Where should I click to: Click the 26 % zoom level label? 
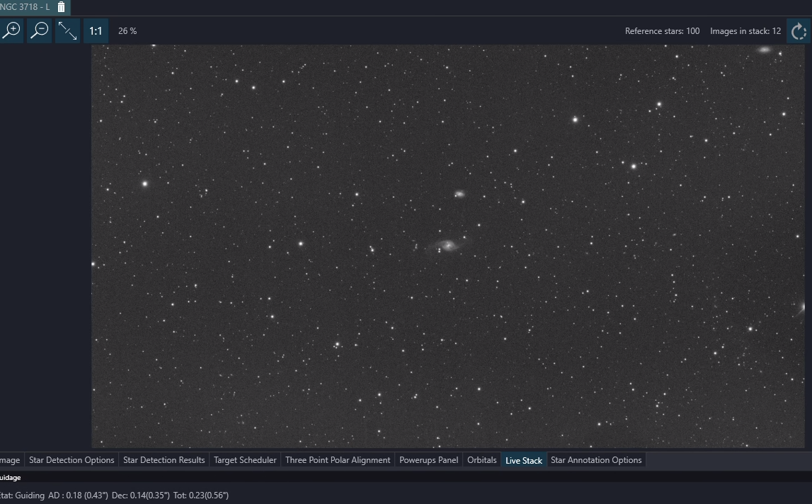(x=127, y=31)
